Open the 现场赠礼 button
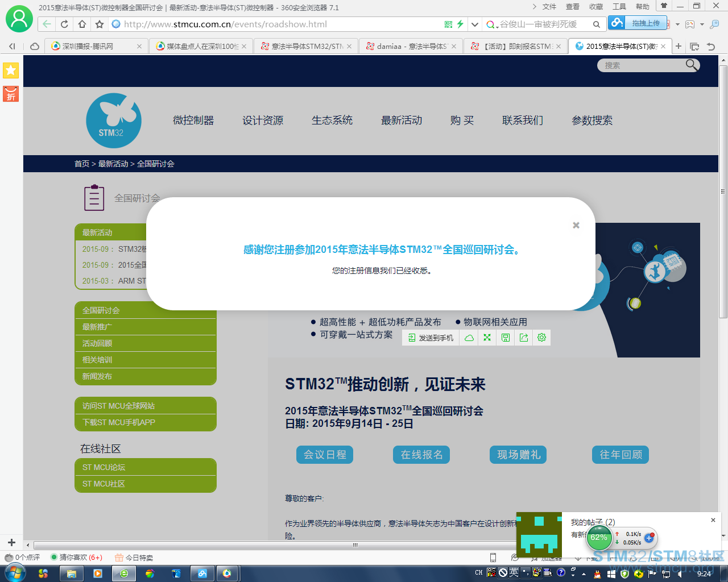 (x=518, y=455)
